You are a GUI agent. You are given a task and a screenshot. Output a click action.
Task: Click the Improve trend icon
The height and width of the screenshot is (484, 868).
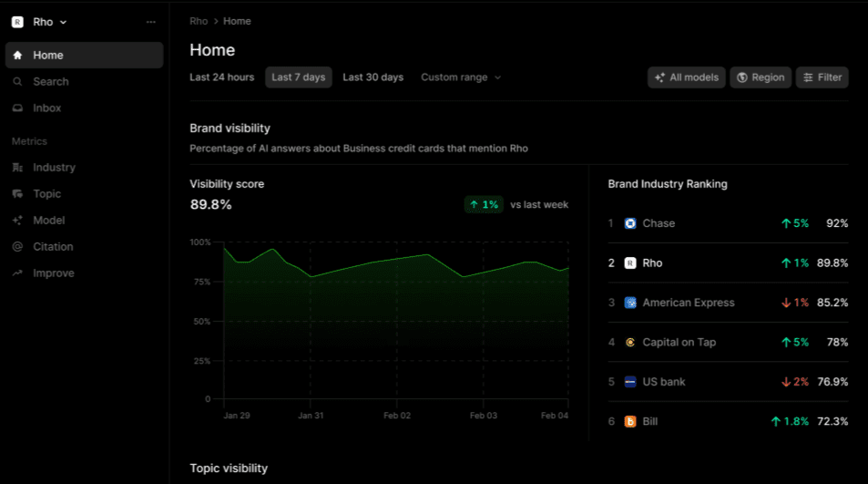[x=17, y=273]
